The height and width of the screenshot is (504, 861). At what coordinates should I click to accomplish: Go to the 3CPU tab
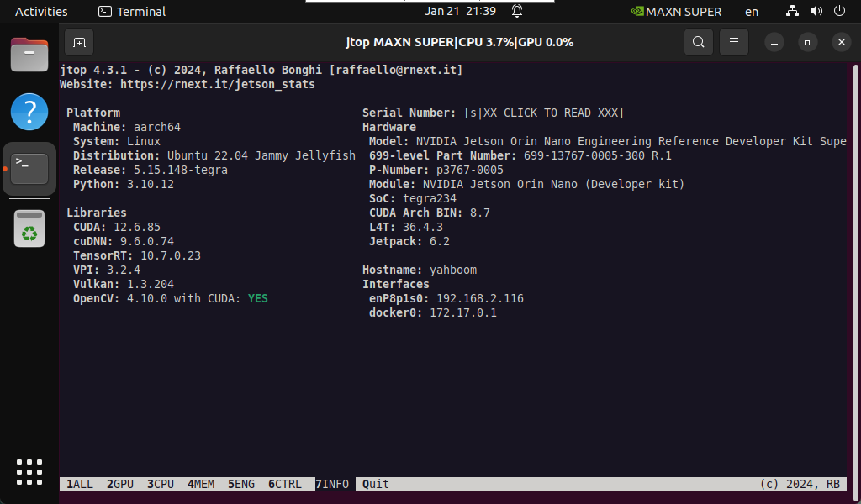point(161,484)
